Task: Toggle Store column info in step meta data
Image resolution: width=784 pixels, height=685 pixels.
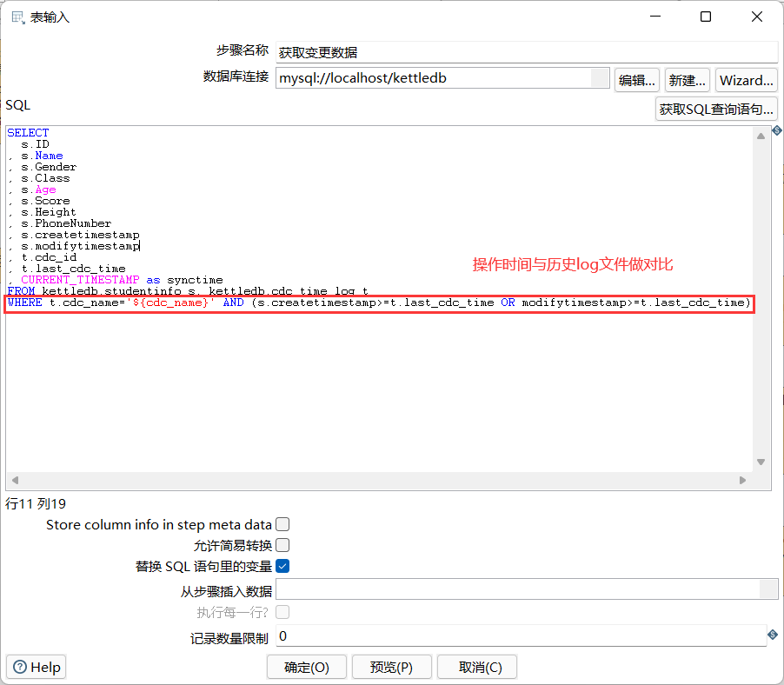Action: 282,524
